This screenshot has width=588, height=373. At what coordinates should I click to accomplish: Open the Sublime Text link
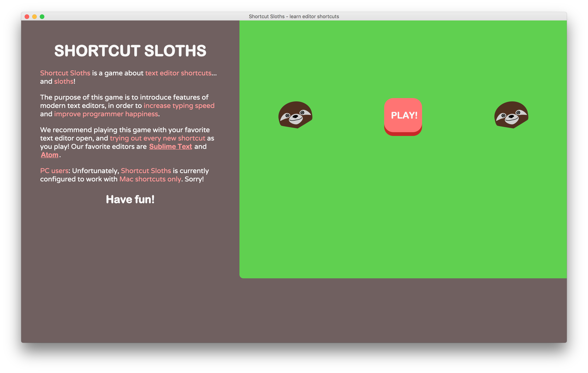tap(170, 147)
